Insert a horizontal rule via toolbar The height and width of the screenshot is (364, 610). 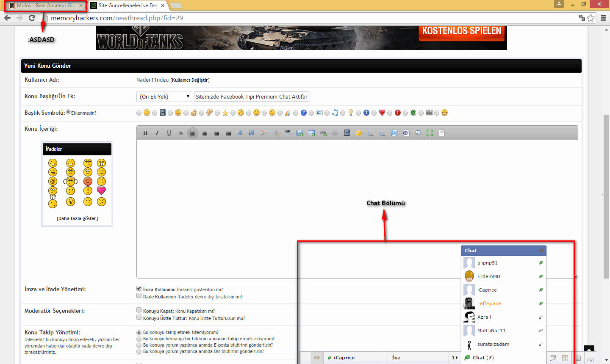click(288, 133)
